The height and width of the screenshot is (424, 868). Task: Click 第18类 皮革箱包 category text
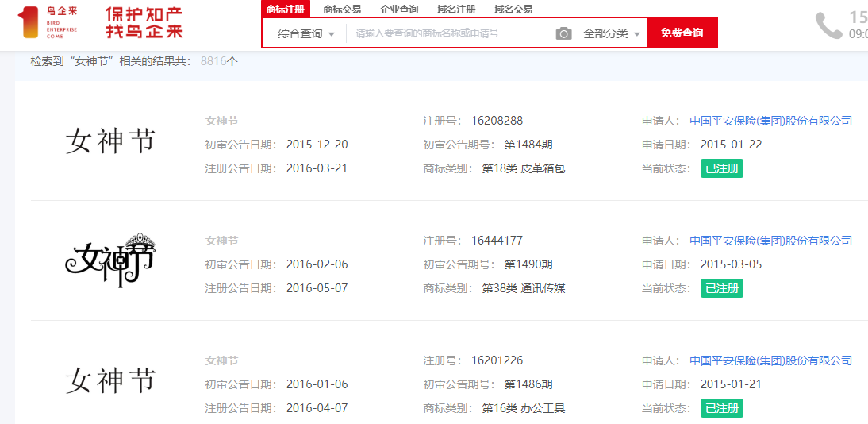tap(524, 168)
